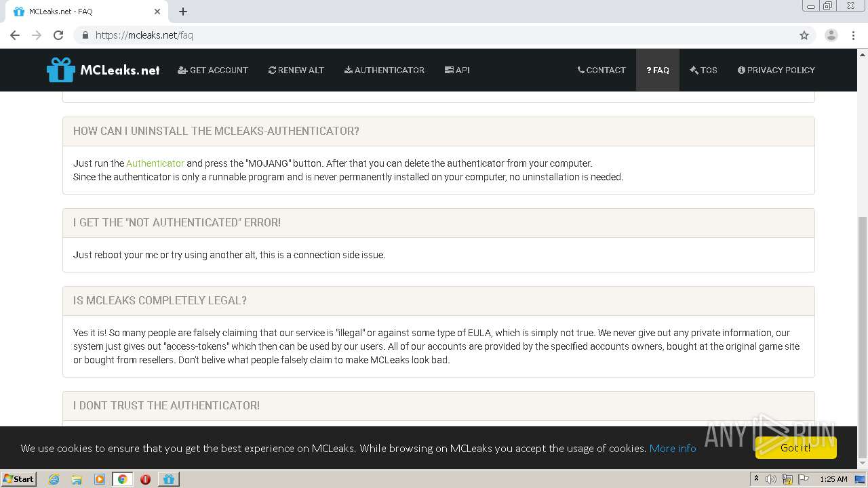Open the Opera taskbar icon
Screen dimensions: 868x488
pyautogui.click(x=145, y=479)
